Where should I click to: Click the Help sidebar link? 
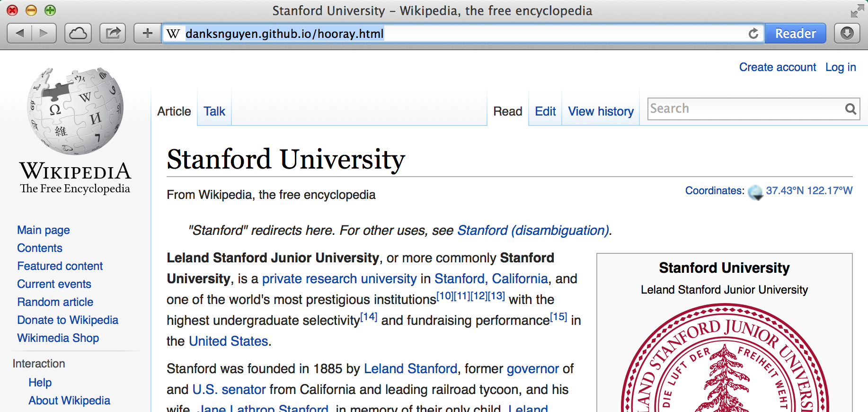point(40,383)
